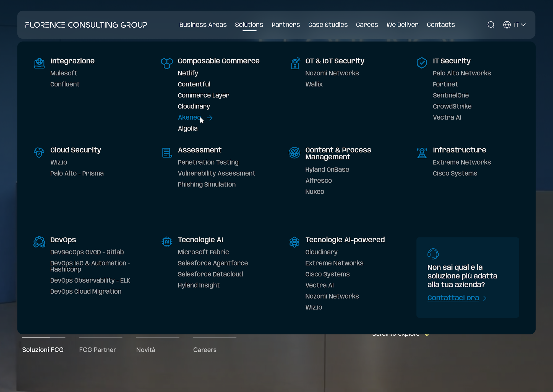
Task: Open the Mulesoft link
Action: tap(64, 73)
